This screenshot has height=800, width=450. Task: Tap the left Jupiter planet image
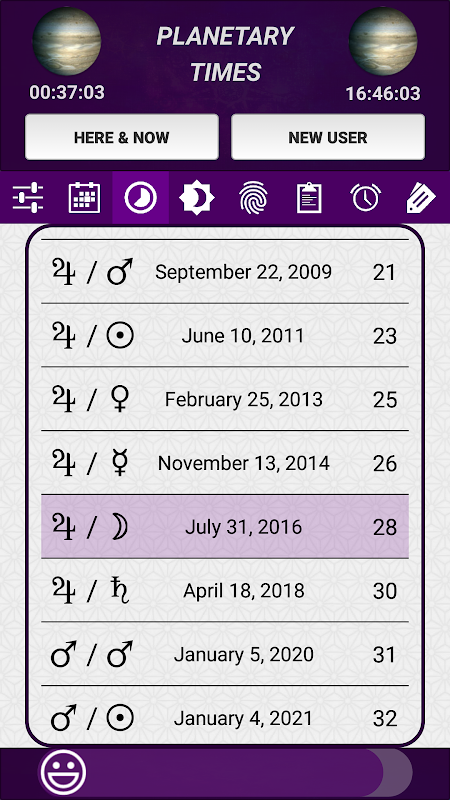point(67,42)
